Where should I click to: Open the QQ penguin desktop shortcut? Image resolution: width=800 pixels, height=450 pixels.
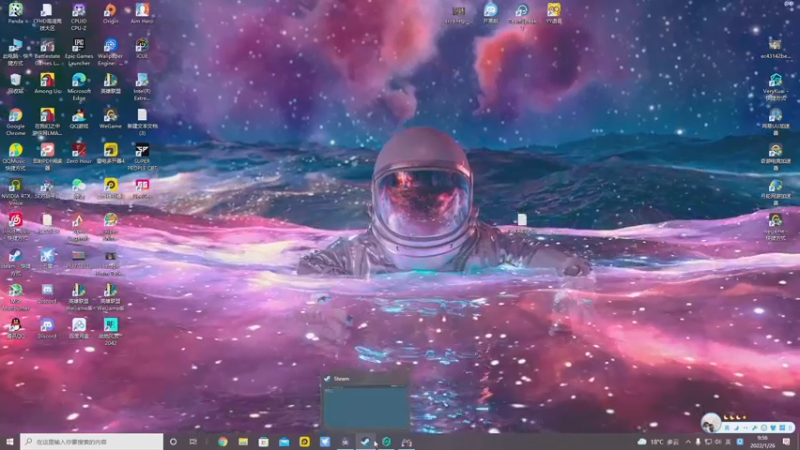[x=15, y=328]
